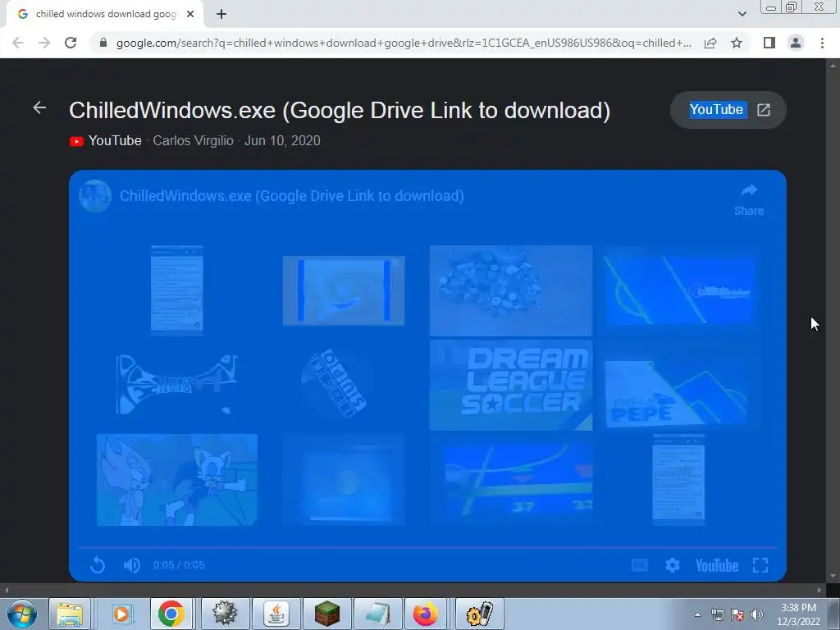The width and height of the screenshot is (840, 630).
Task: Open Windows Explorer from the taskbar
Action: coord(70,614)
